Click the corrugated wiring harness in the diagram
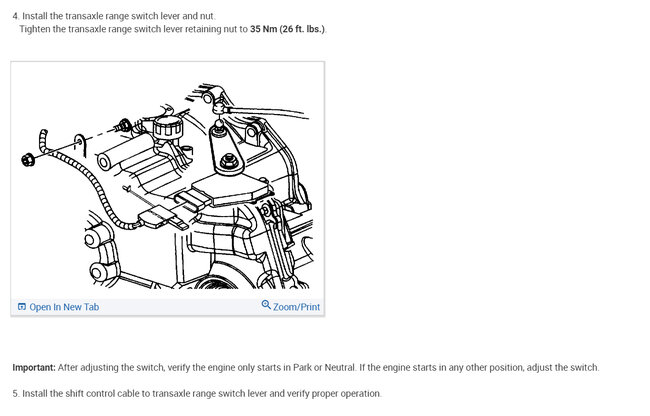Screen dimensions: 650x416 83,178
